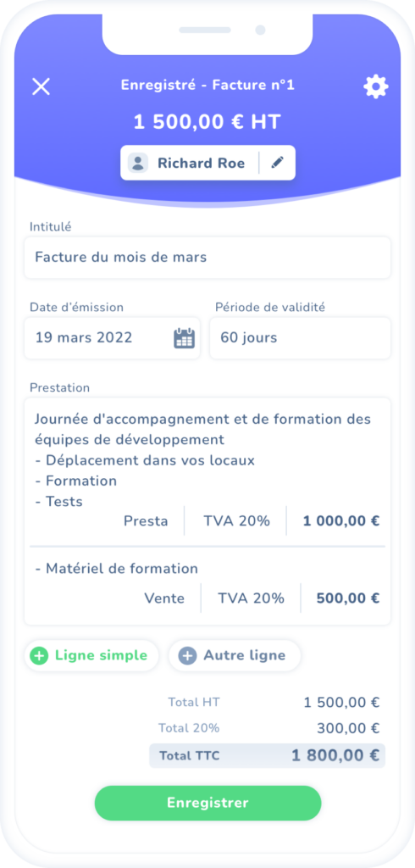Click the Richard Roe avatar icon

point(138,163)
